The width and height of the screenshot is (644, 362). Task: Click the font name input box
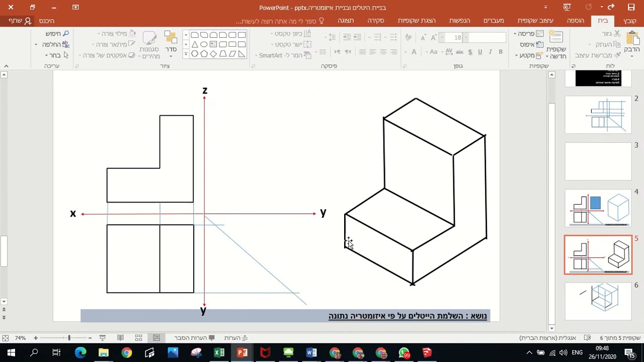click(486, 38)
